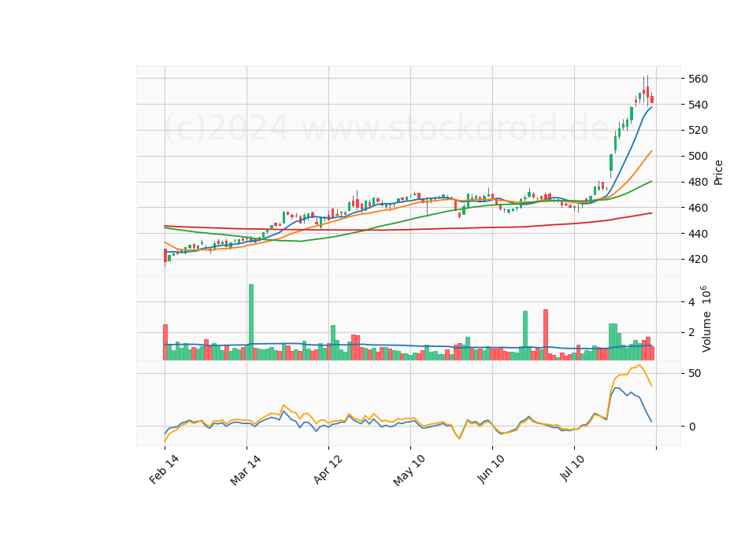Click the Jun 10 date label
Image resolution: width=756 pixels, height=543 pixels.
click(x=491, y=469)
